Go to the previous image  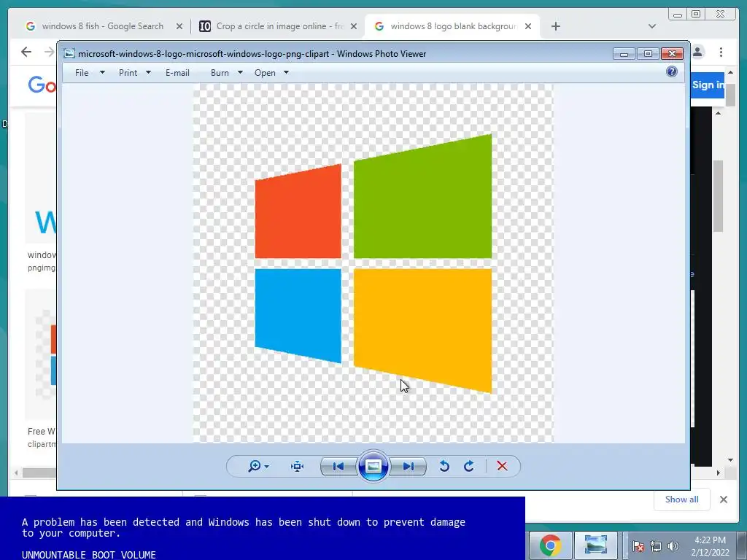(x=338, y=466)
